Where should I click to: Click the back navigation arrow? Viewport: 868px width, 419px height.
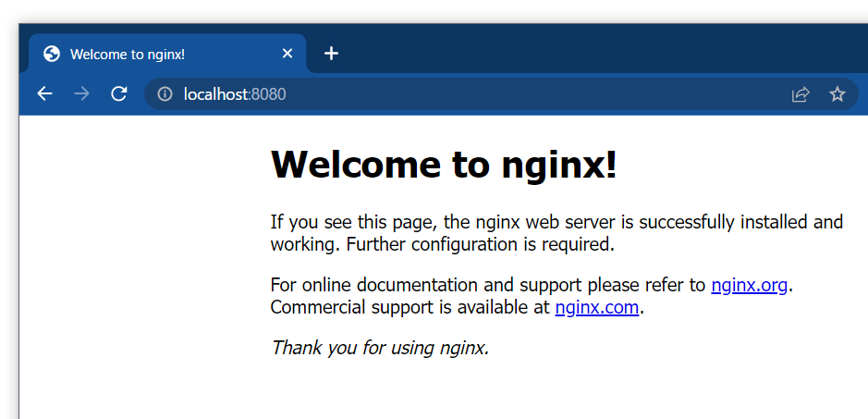[45, 94]
